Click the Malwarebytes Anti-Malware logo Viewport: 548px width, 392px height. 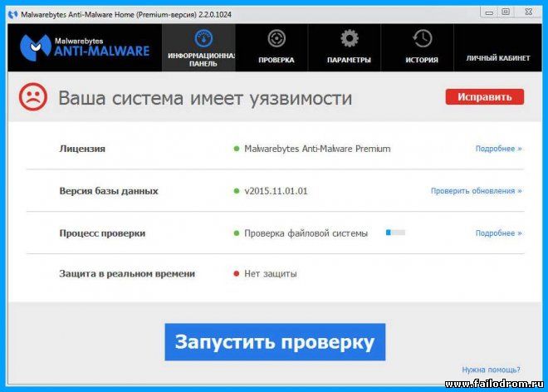(85, 47)
